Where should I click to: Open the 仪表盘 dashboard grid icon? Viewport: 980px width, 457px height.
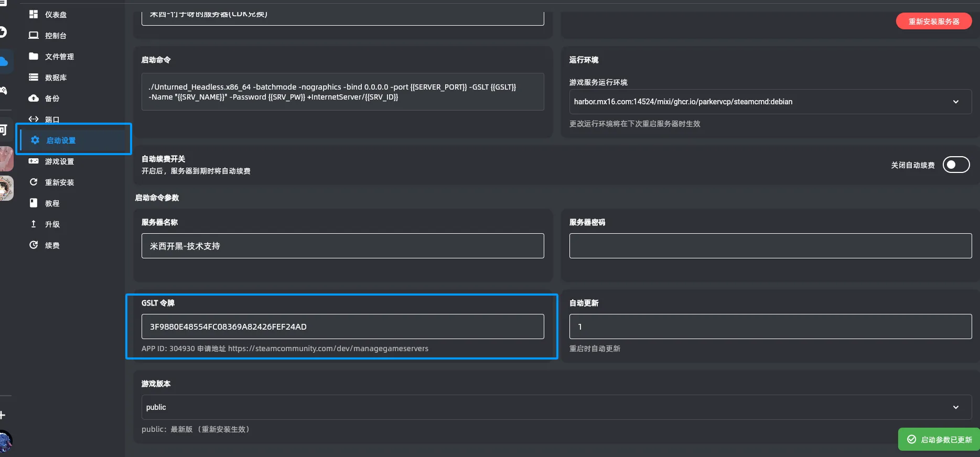tap(34, 14)
